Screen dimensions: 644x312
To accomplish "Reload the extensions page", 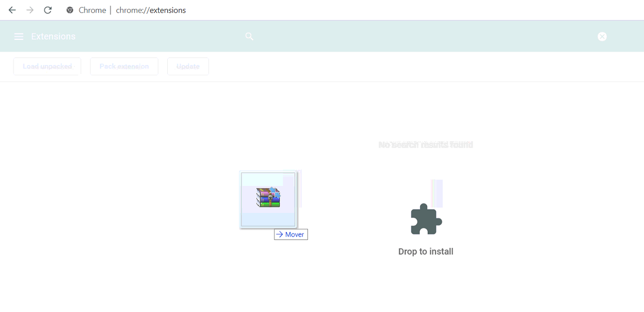I will pyautogui.click(x=48, y=10).
